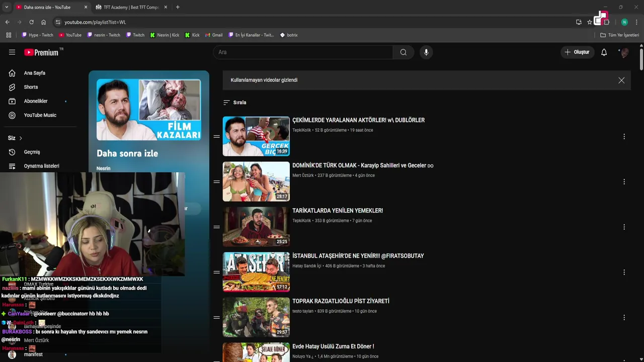Screen dimensions: 644x362
Task: Grab the reorder handle of TOPRAK RAZGATLIOĞLU video
Action: [217, 318]
